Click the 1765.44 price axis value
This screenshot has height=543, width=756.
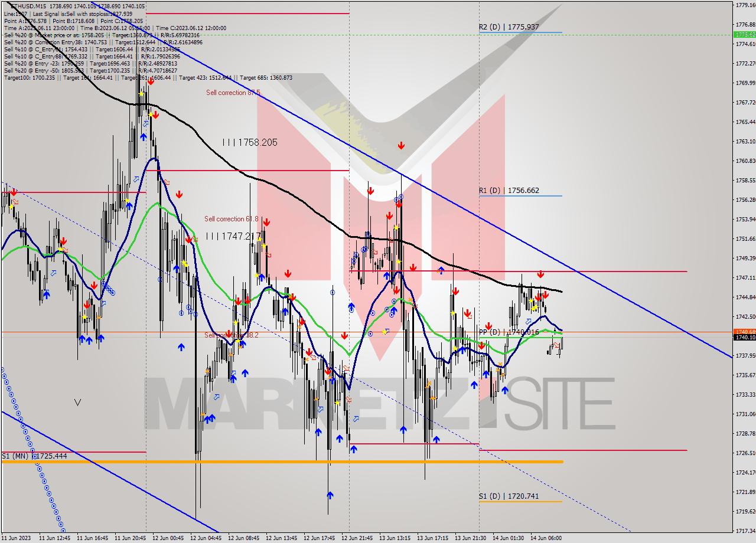[745, 122]
